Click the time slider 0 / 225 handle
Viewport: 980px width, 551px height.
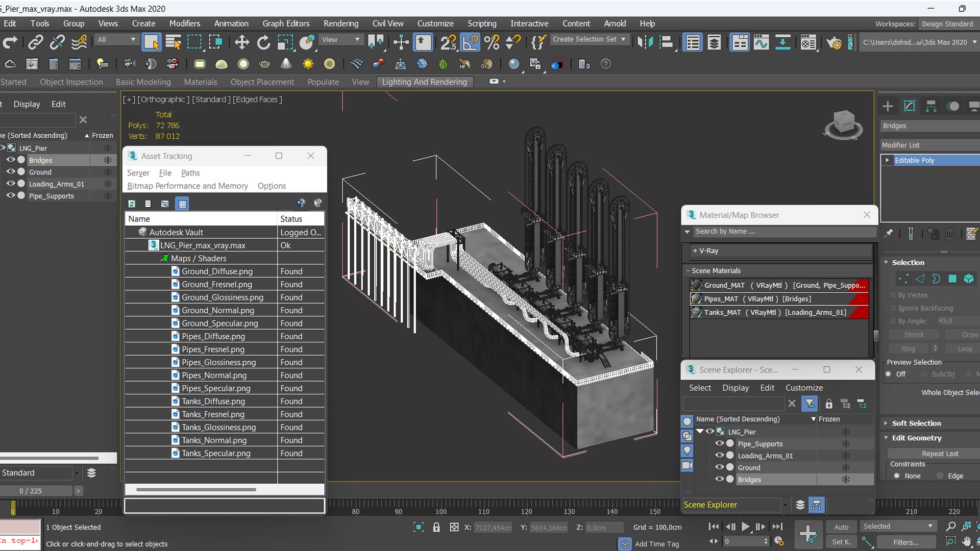click(x=36, y=491)
